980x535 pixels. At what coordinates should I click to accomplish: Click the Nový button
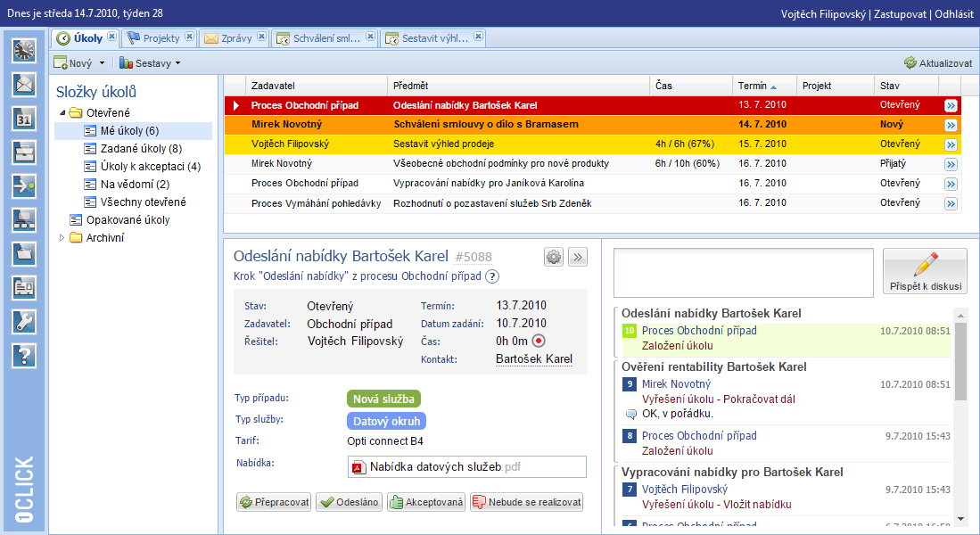click(73, 63)
